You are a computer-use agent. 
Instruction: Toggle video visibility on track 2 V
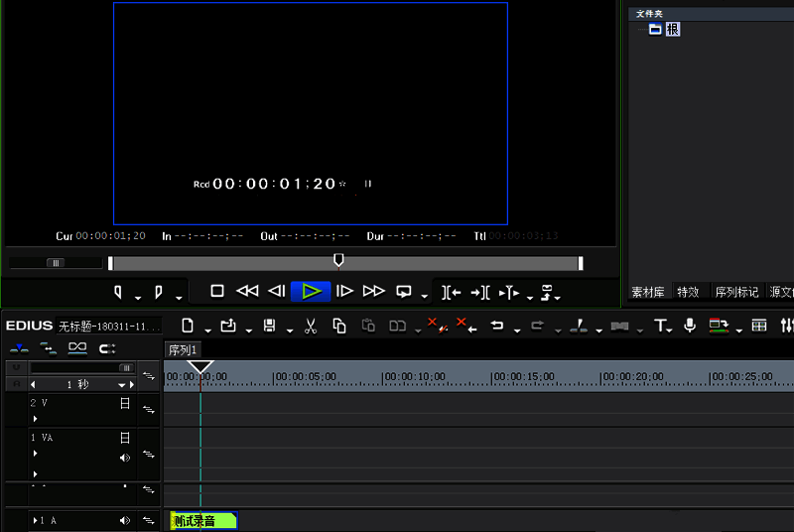coord(125,404)
